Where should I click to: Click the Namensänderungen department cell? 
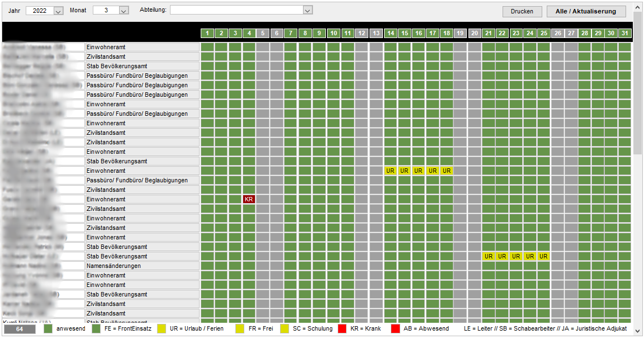(x=142, y=266)
